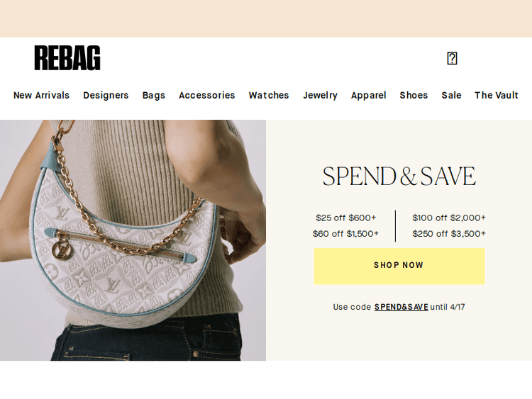Go to the Accessories category
This screenshot has height=399, width=532.
coord(207,95)
